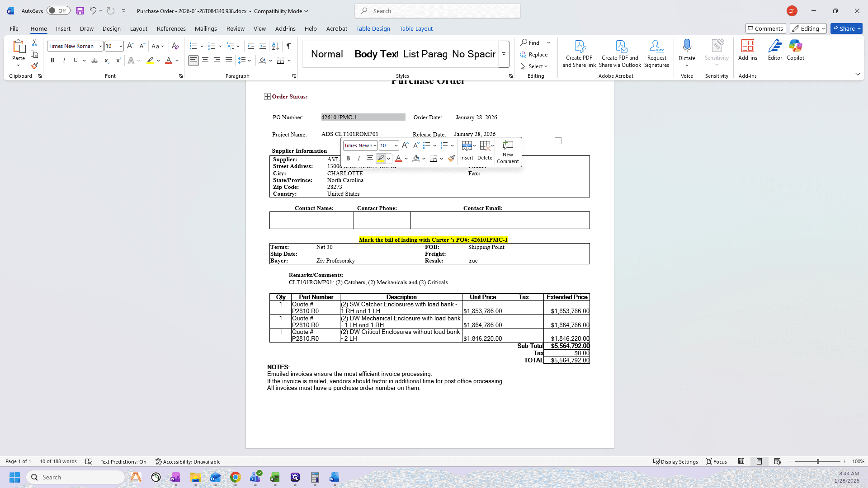
Task: Open the File menu
Action: [x=14, y=28]
